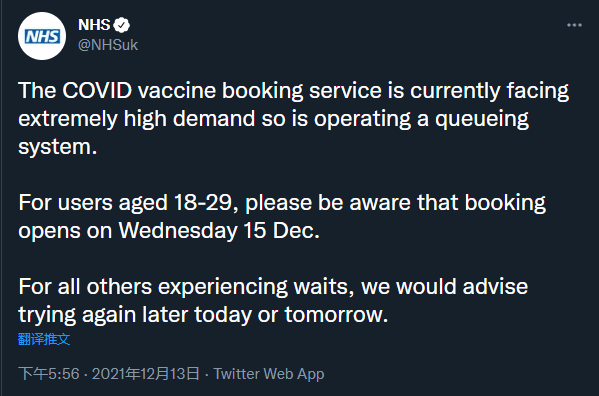
Task: Click the "18-29" age range text
Action: click(x=203, y=202)
